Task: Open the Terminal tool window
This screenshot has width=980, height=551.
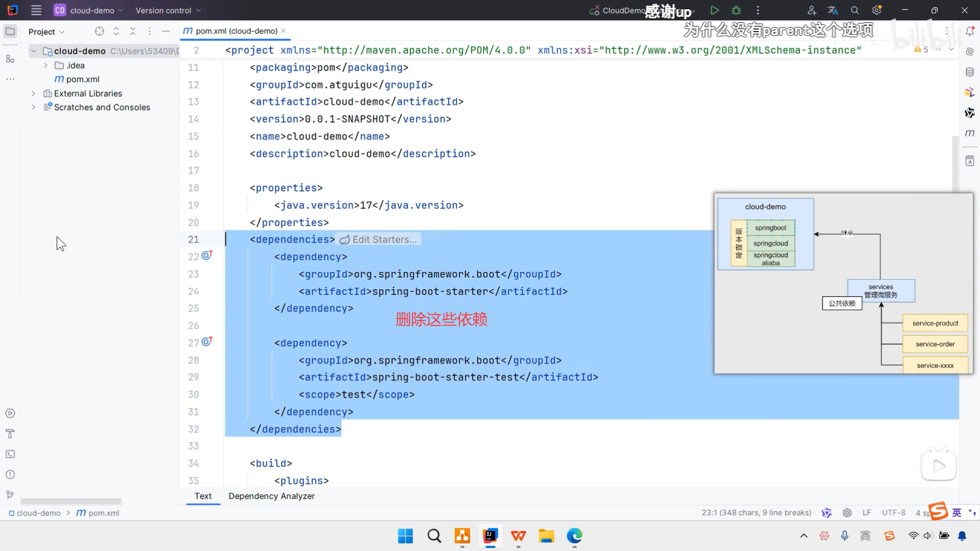Action: tap(10, 454)
